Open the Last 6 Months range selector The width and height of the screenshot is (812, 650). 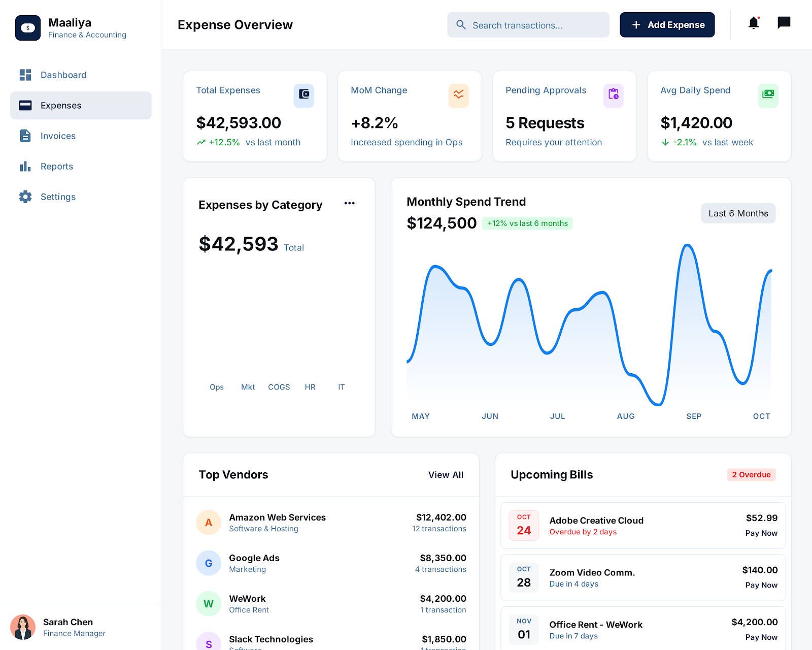738,213
